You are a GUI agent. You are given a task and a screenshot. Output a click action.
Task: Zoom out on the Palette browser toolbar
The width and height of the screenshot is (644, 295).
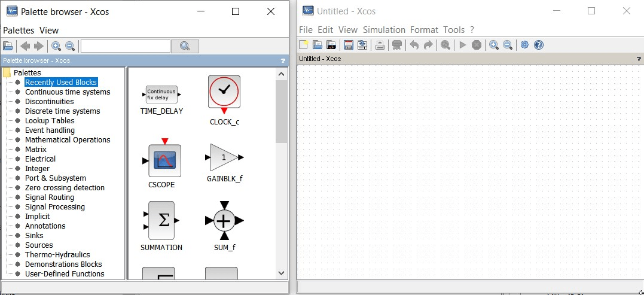tap(70, 46)
